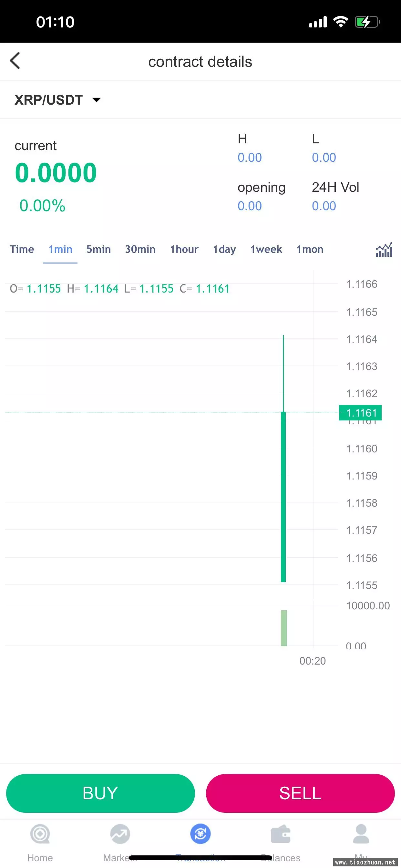Viewport: 401px width, 868px height.
Task: Select the Time chart interval
Action: [22, 249]
